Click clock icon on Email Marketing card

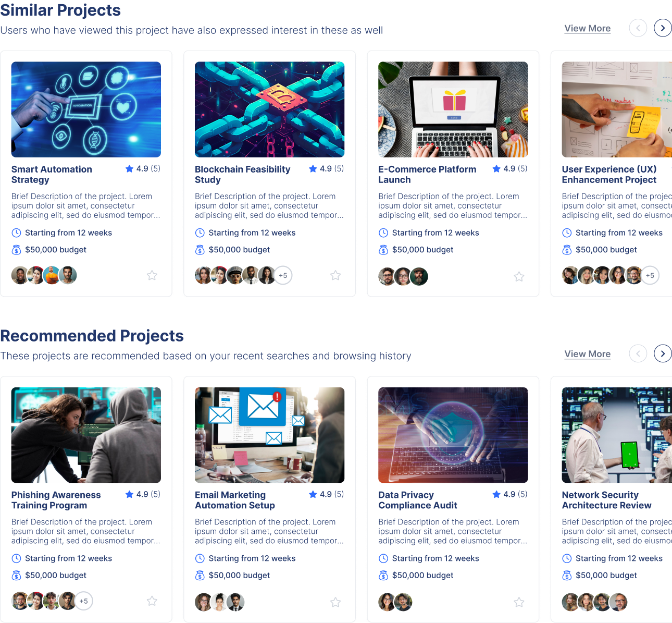click(200, 558)
